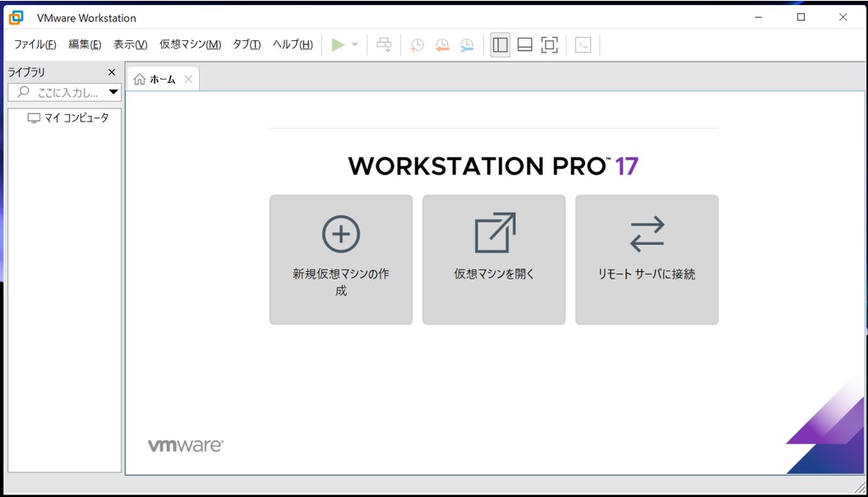Click 新規仮想マシンの作成 tile

(x=341, y=260)
